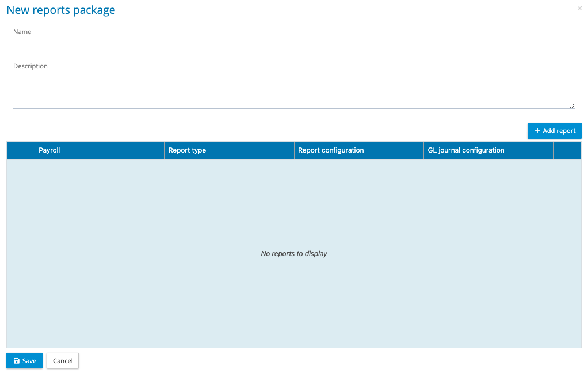Click into the Description text area
This screenshot has width=588, height=373.
click(x=293, y=90)
